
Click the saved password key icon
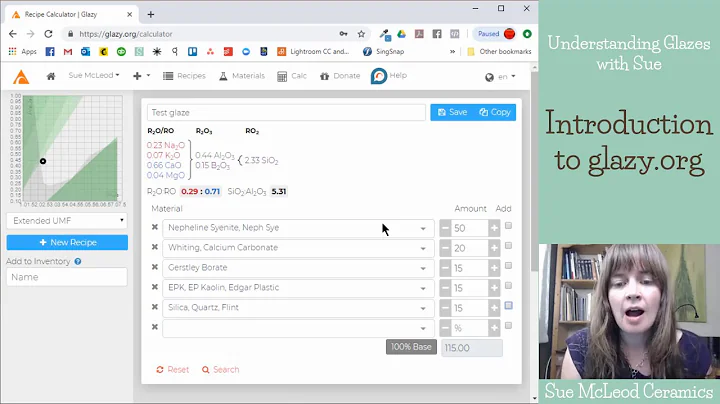[x=343, y=34]
